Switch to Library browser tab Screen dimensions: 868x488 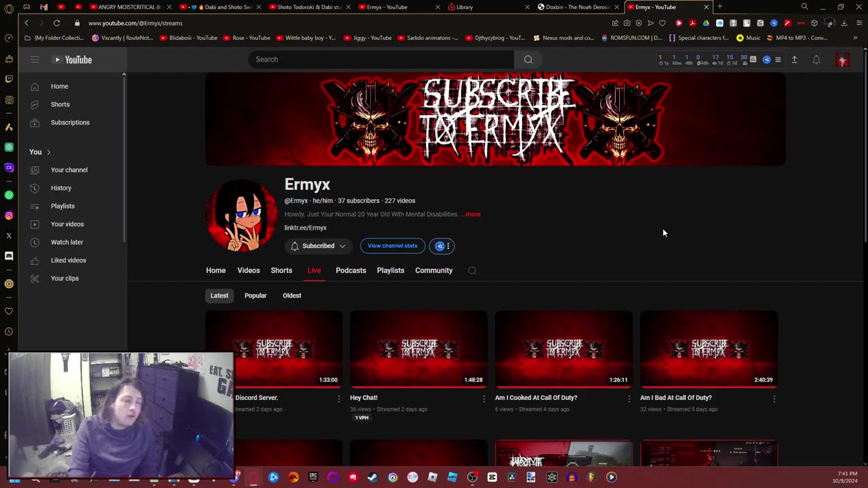pyautogui.click(x=488, y=7)
